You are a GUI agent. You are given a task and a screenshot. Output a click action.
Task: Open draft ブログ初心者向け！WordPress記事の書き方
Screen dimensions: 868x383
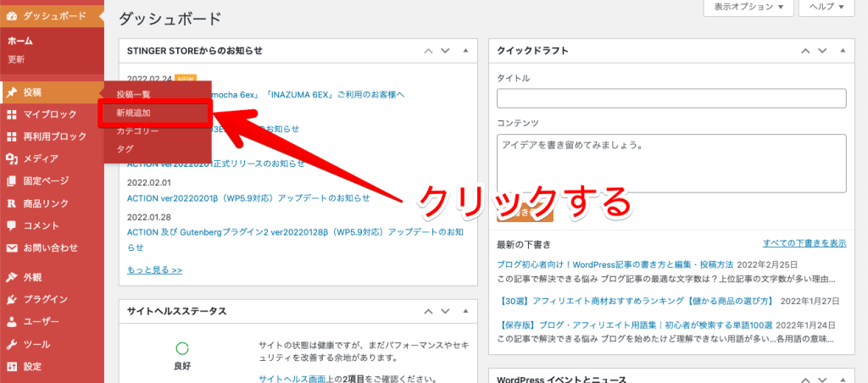[615, 264]
